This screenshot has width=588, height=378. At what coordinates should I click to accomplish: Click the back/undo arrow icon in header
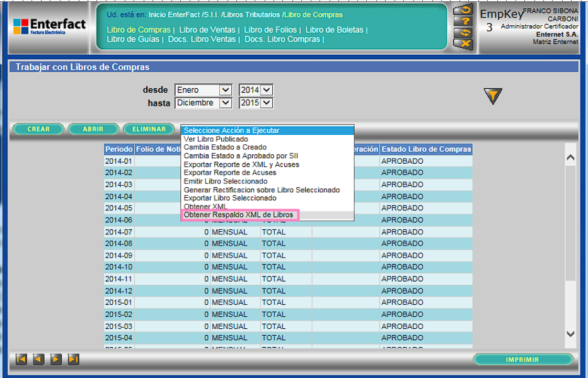[x=463, y=9]
